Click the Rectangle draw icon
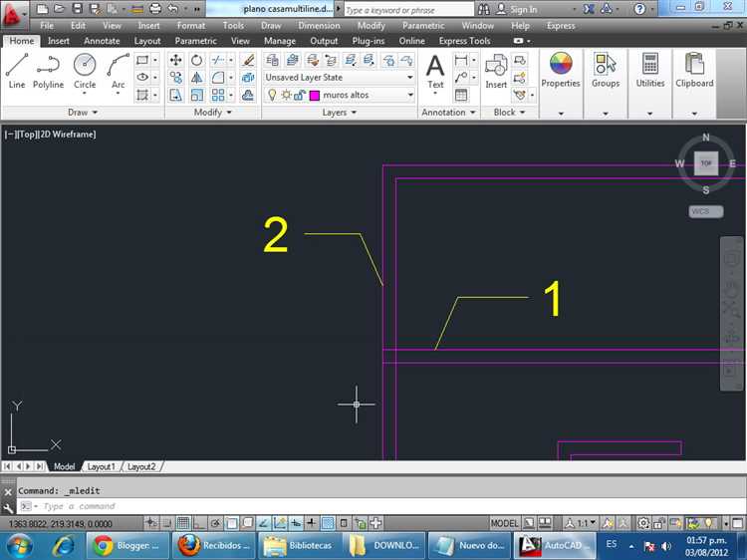The width and height of the screenshot is (747, 560). tap(142, 60)
